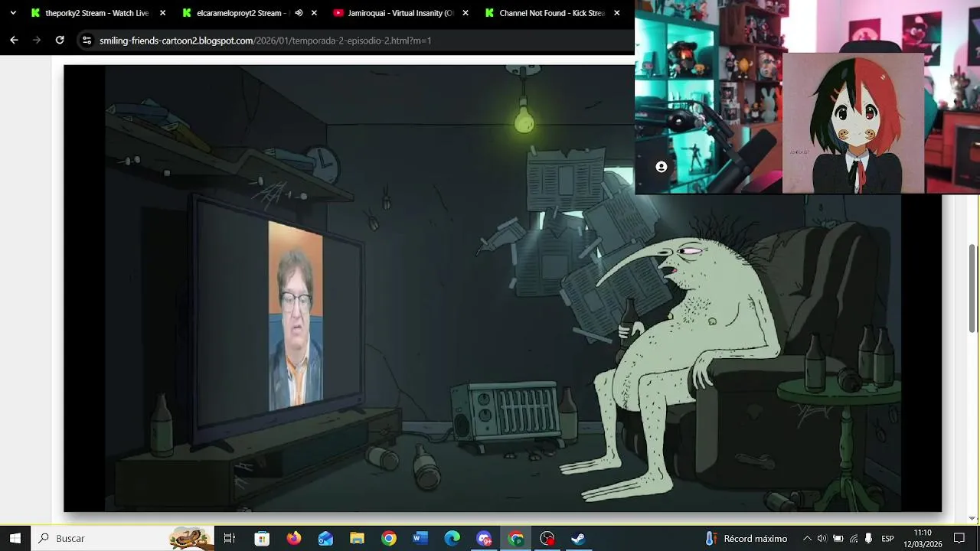Open Microsoft Edge from taskbar
Viewport: 980px width, 551px height.
[452, 538]
